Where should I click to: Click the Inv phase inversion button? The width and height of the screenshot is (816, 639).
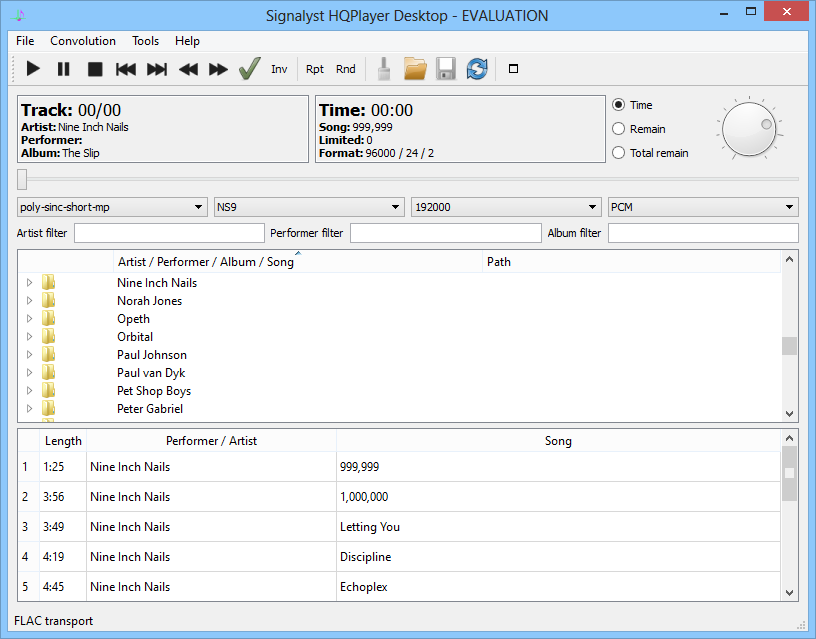pyautogui.click(x=279, y=69)
